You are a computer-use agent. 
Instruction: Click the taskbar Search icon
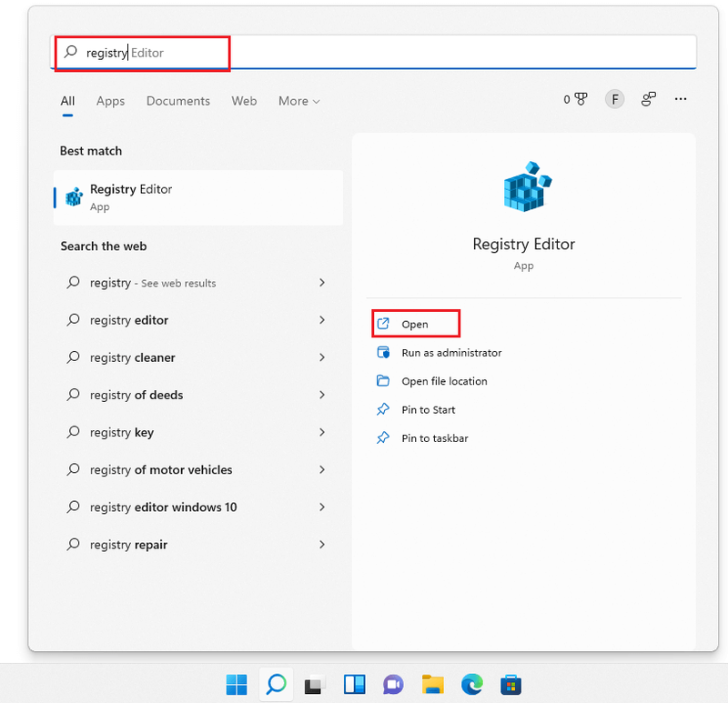(x=277, y=685)
